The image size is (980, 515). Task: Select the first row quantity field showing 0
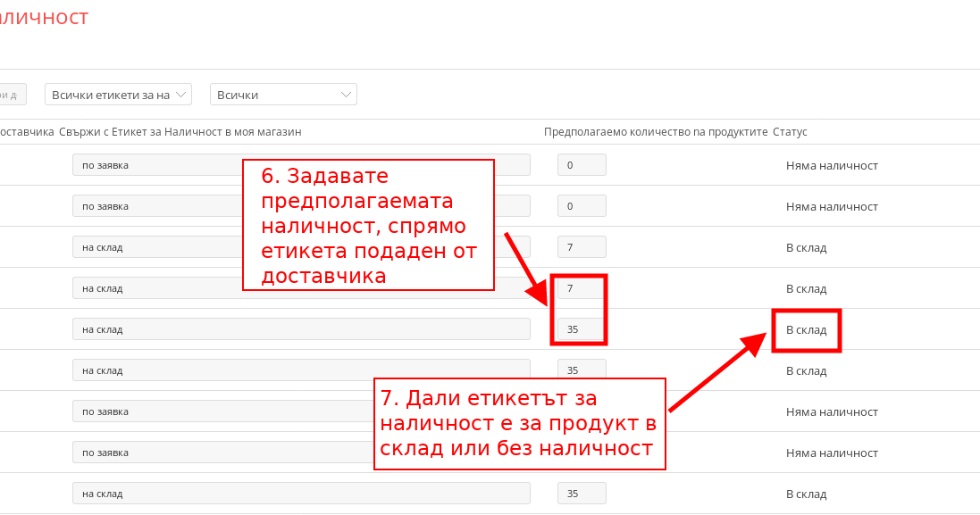[581, 165]
